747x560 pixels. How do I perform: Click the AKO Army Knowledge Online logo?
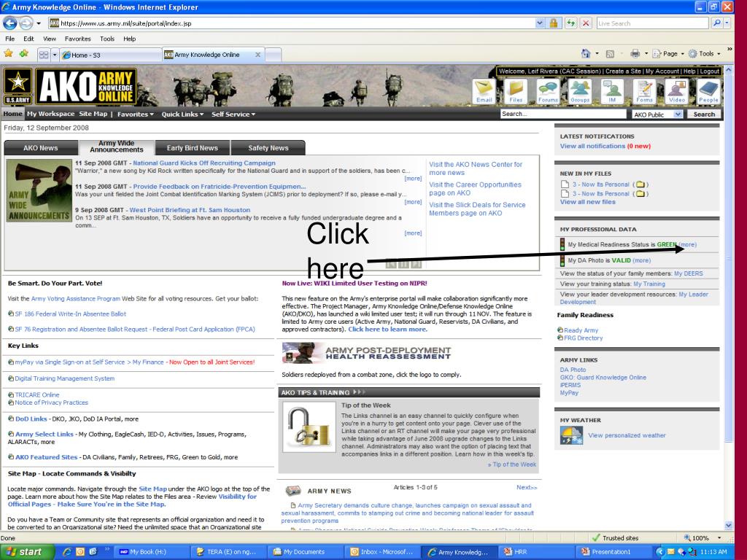click(x=86, y=86)
